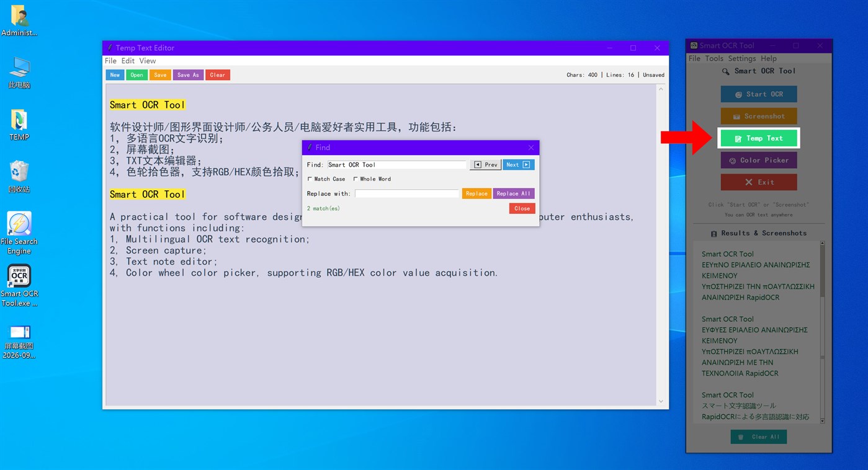Click the green Open button

pos(136,75)
